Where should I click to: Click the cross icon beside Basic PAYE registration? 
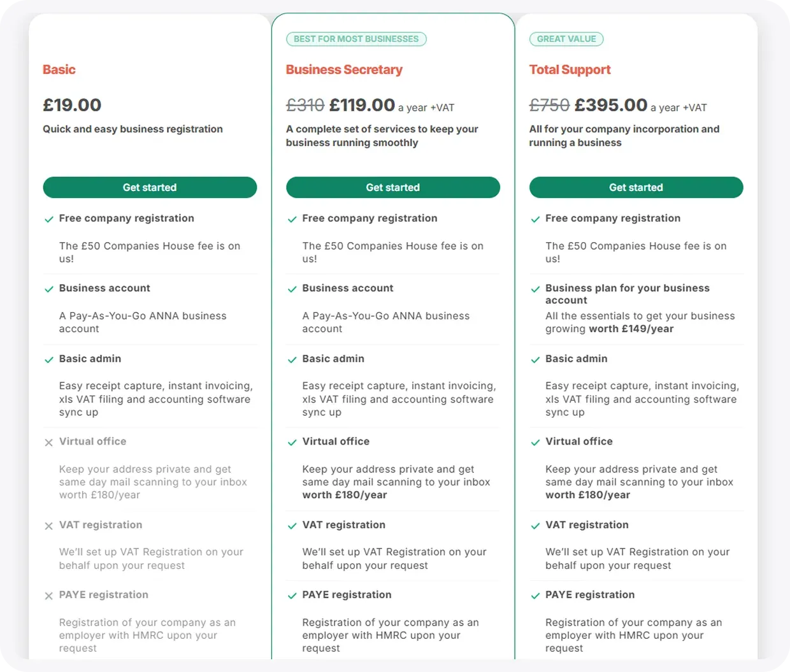[48, 596]
